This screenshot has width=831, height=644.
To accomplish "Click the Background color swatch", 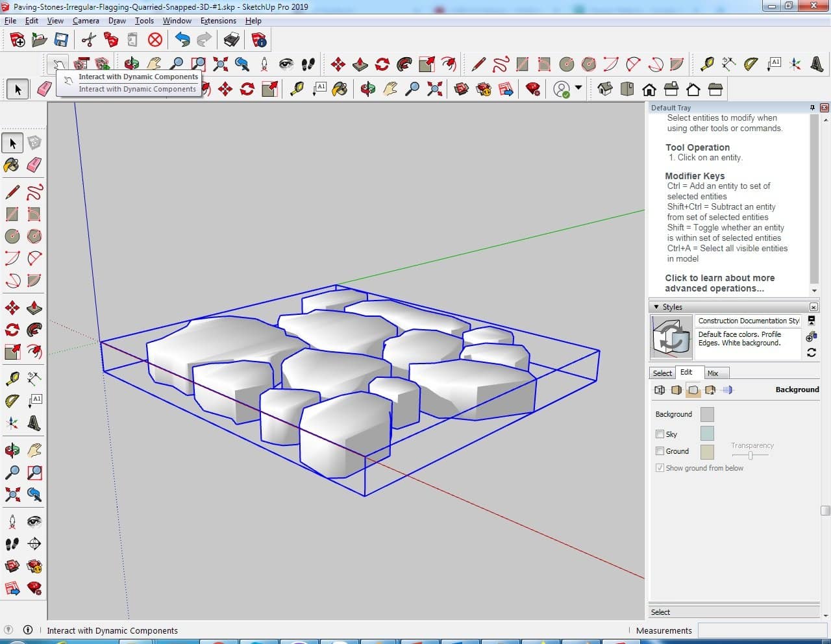I will 707,414.
